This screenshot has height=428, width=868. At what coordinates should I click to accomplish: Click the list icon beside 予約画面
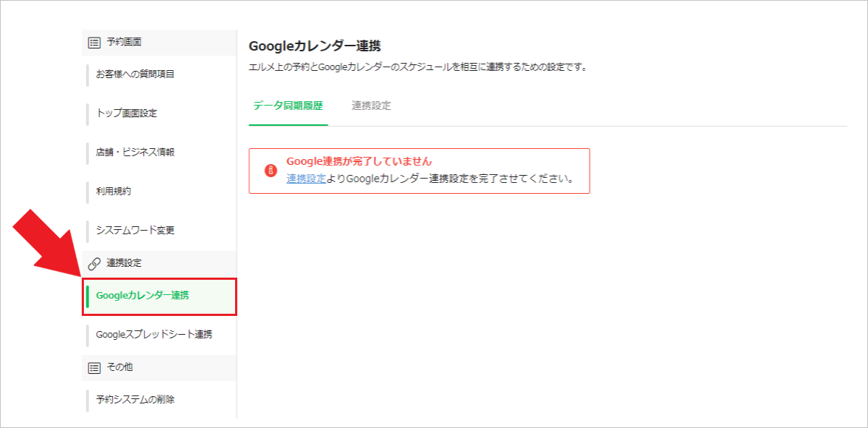[94, 42]
